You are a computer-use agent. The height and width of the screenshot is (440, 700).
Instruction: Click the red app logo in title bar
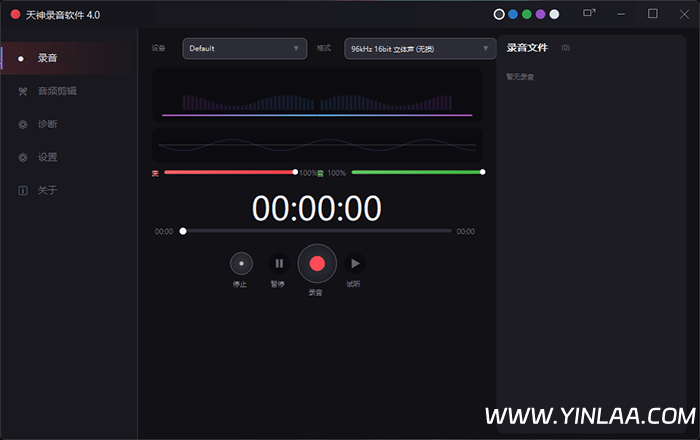coord(15,14)
